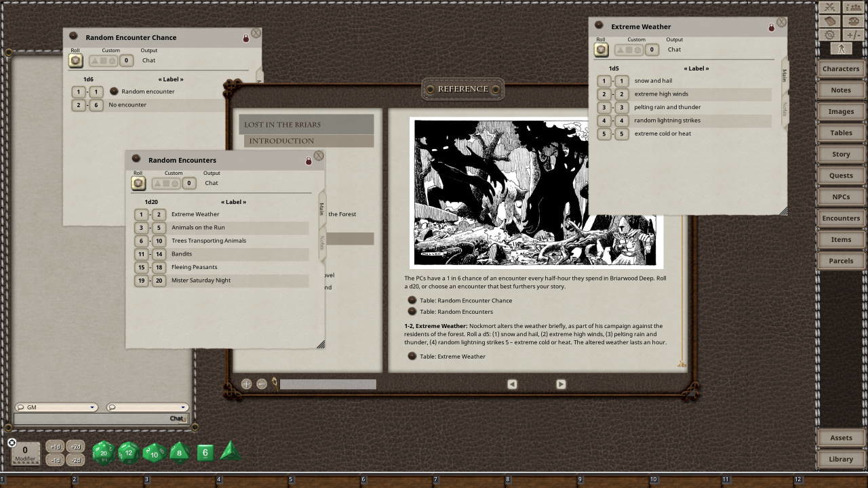Pick the green d12 die
Screen dimensions: 868x488
point(129,452)
